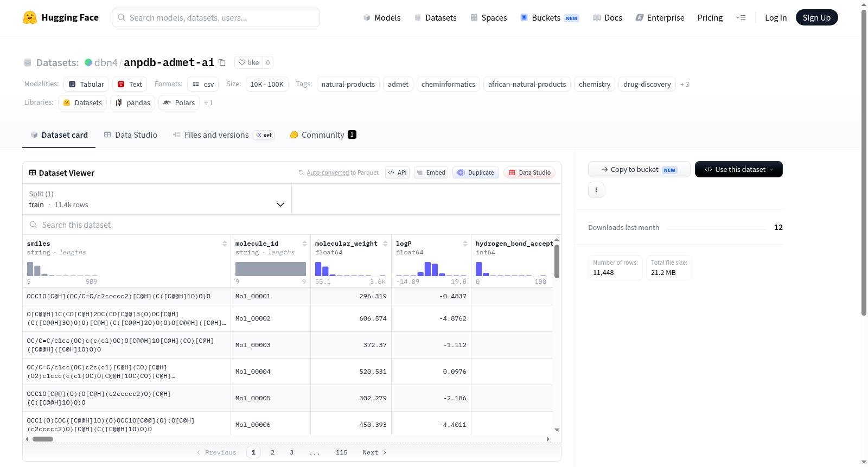This screenshot has width=868, height=467.
Task: Click the african-natural-products tag
Action: pyautogui.click(x=527, y=84)
